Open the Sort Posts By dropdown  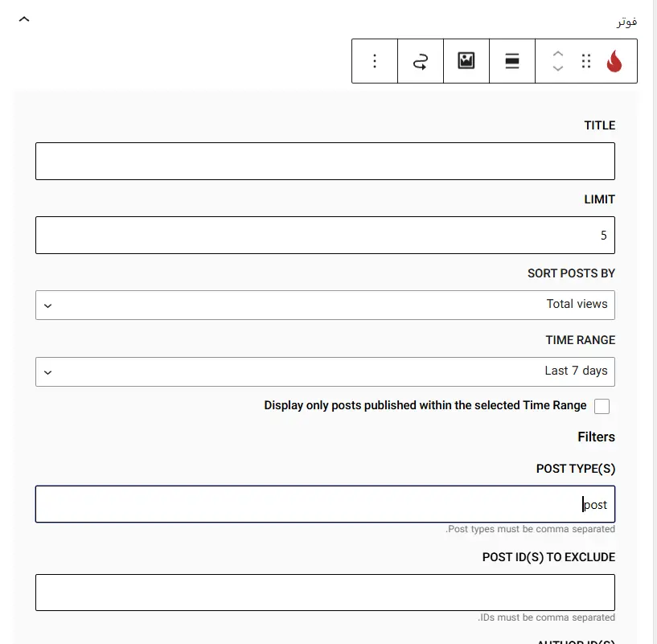pyautogui.click(x=325, y=305)
